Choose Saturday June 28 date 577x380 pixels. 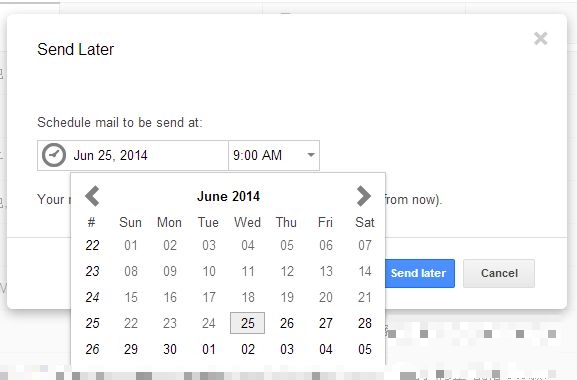[x=365, y=323]
